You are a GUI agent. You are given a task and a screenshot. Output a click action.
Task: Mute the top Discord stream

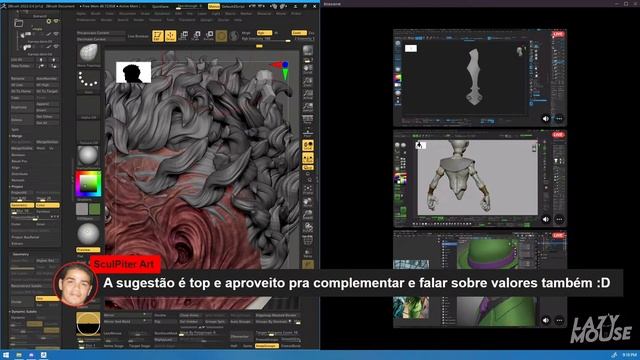pyautogui.click(x=546, y=119)
